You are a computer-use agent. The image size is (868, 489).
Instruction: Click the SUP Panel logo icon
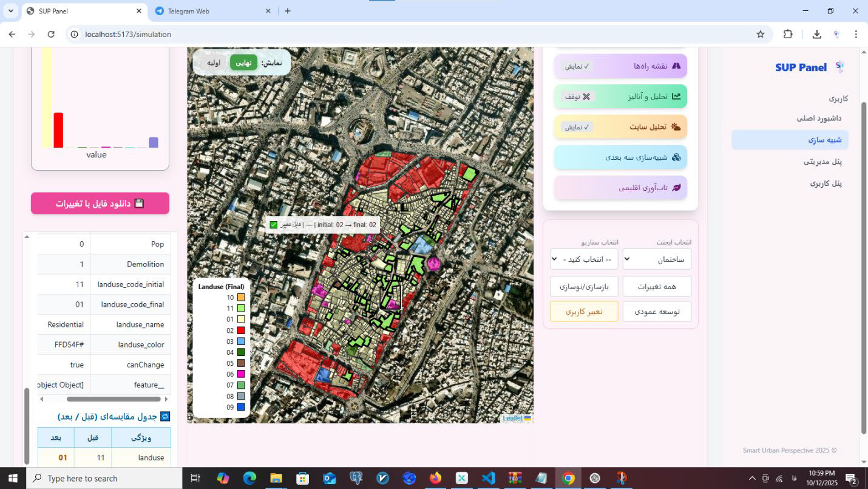click(839, 67)
